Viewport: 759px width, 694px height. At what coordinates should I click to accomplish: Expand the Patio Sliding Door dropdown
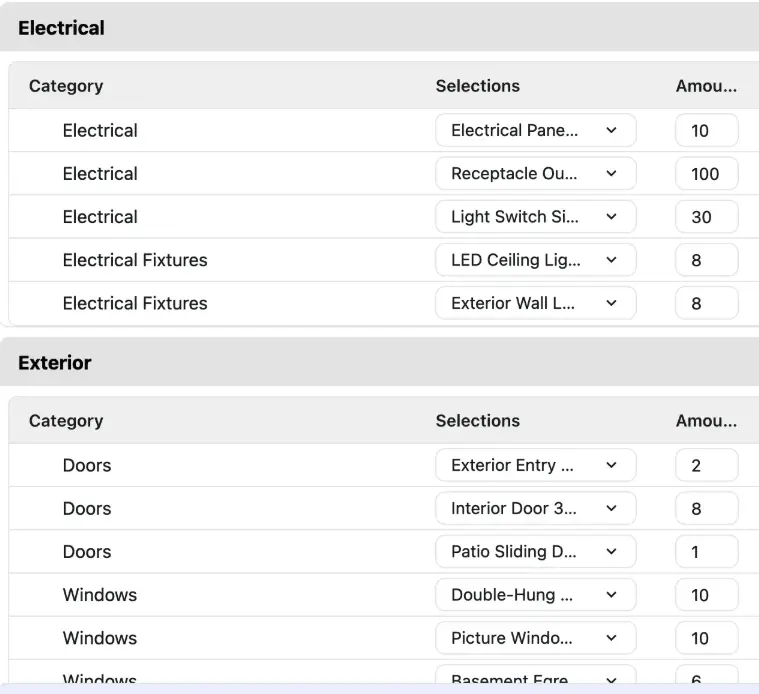tap(535, 552)
